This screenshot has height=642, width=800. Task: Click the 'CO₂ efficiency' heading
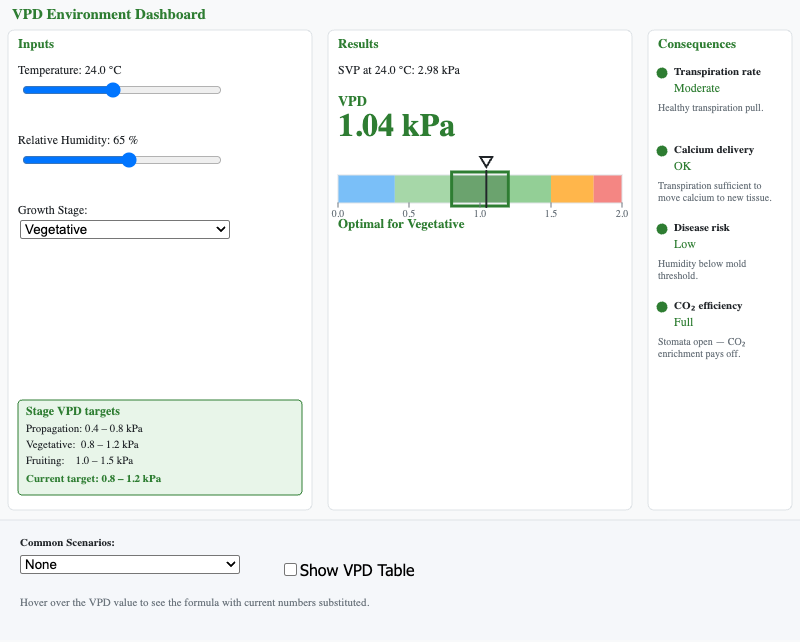pyautogui.click(x=708, y=306)
